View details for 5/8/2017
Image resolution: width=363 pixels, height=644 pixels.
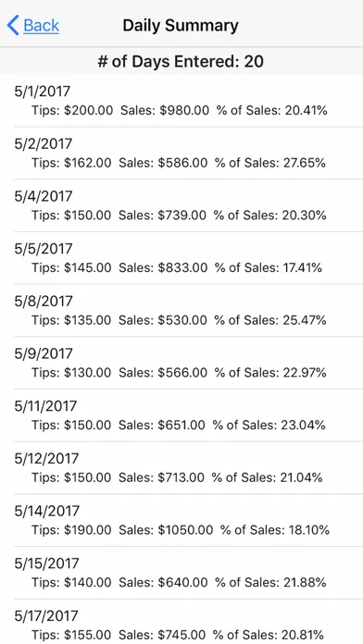(181, 311)
